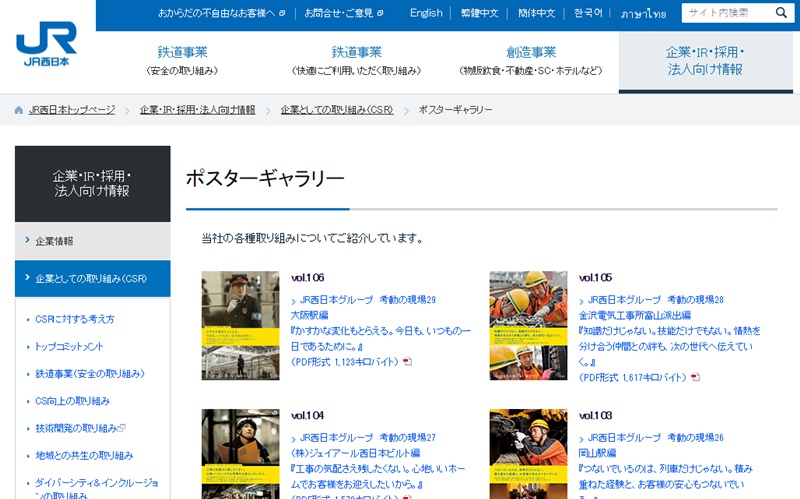Open 地域との共生の取り組み sidebar link

coord(84,455)
